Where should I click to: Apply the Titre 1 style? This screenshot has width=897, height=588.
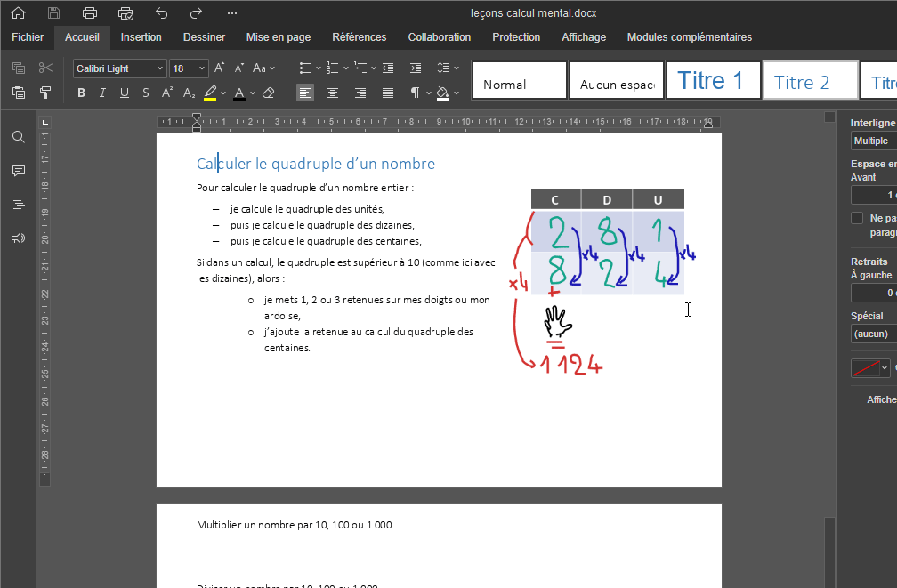point(714,81)
